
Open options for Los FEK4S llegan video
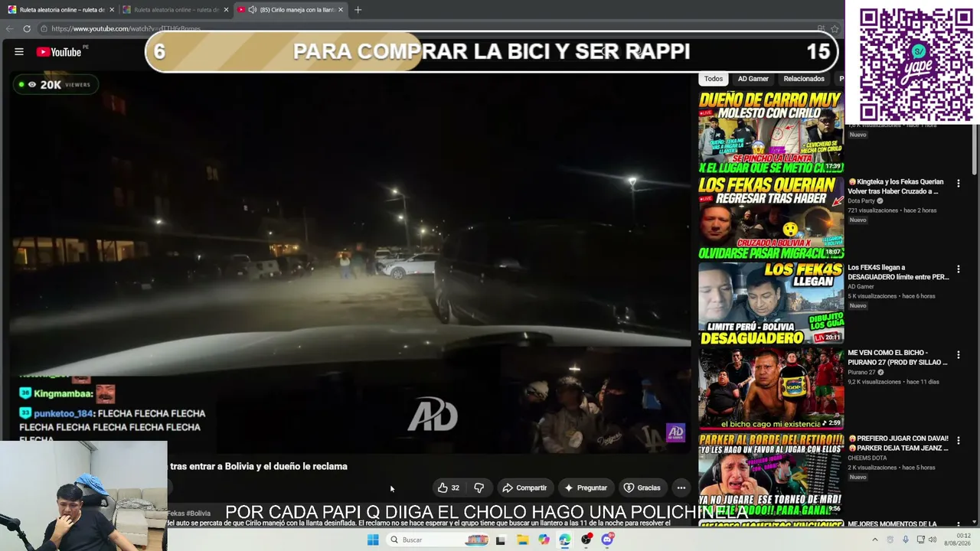[958, 269]
